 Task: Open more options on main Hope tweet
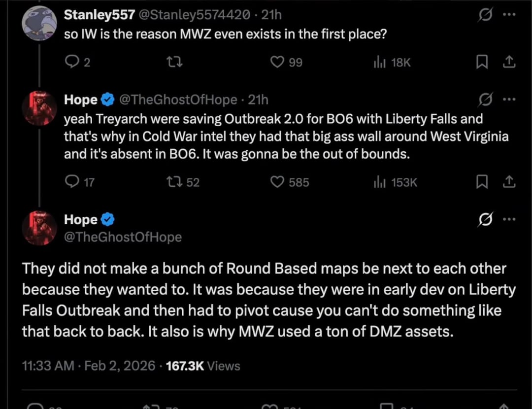[x=509, y=220]
